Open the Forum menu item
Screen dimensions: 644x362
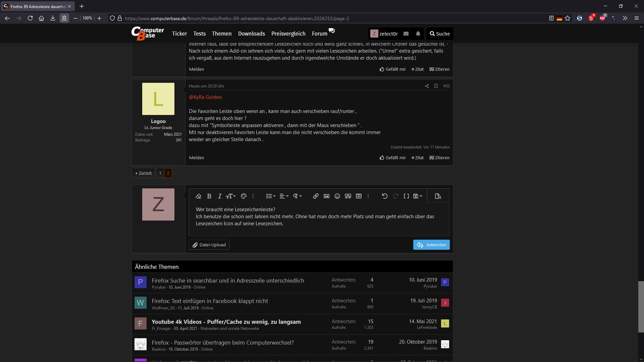pyautogui.click(x=319, y=34)
